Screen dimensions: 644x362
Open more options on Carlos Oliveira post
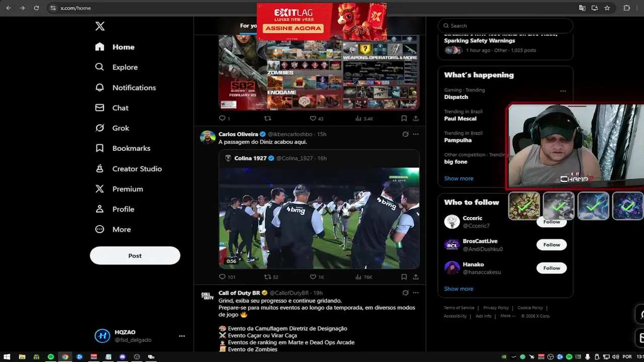pyautogui.click(x=416, y=134)
